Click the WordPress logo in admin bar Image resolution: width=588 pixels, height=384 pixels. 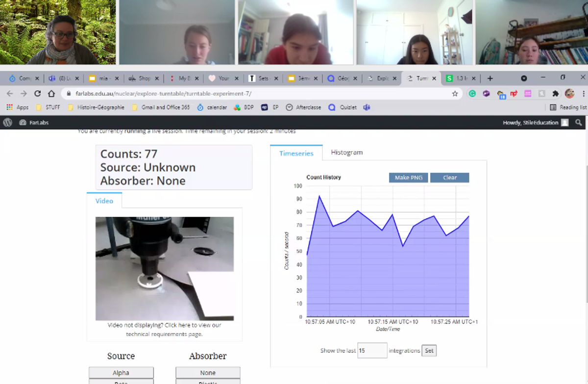(7, 123)
